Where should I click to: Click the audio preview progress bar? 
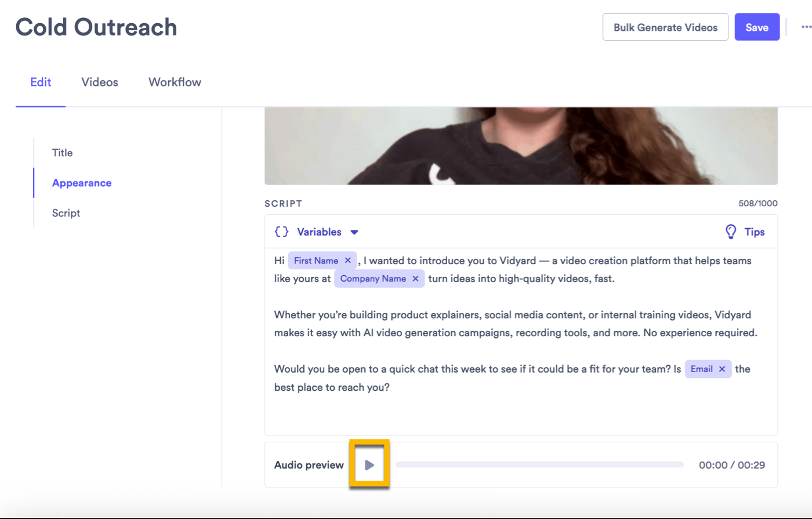click(539, 464)
